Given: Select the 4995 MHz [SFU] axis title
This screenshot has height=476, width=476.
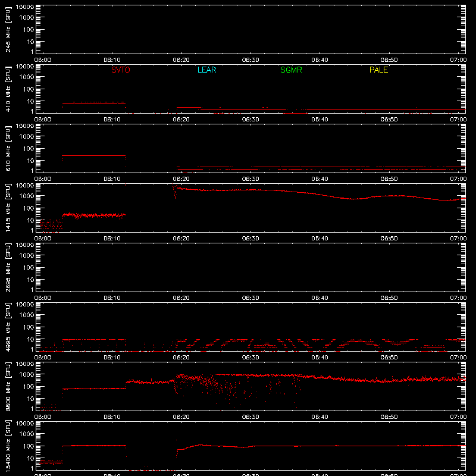Looking at the screenshot, I should pos(8,327).
